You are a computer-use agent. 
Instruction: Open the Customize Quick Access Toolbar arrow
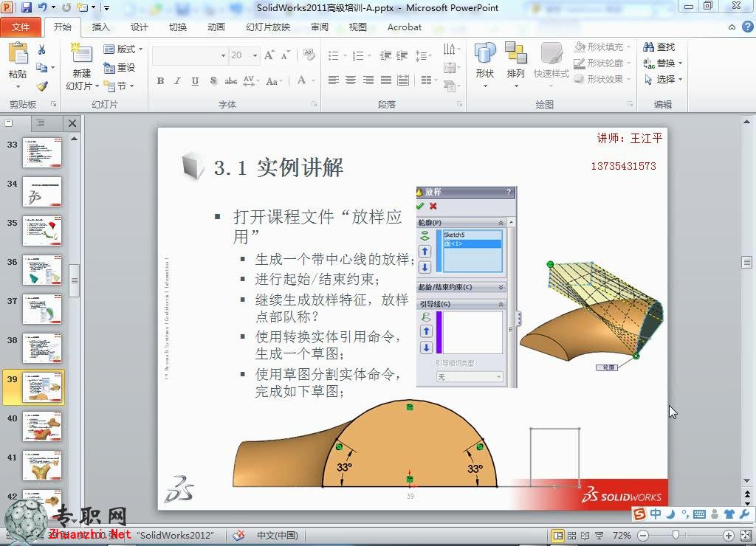tap(106, 7)
